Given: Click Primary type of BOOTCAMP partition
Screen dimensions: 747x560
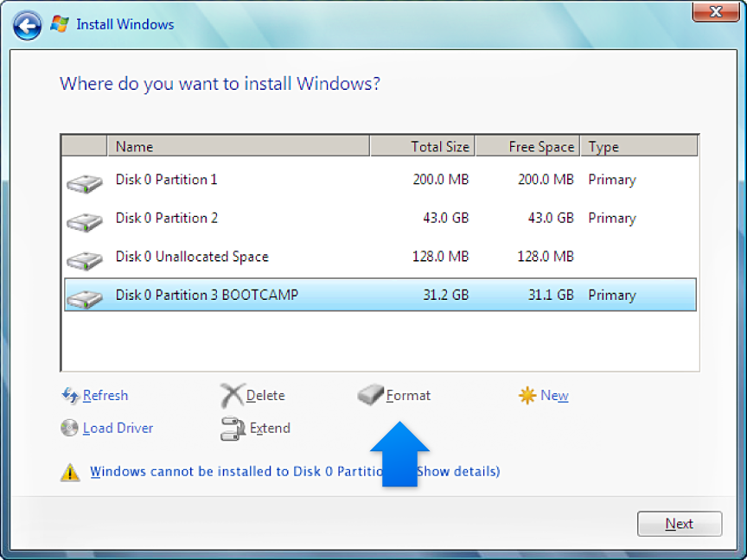Looking at the screenshot, I should point(612,296).
